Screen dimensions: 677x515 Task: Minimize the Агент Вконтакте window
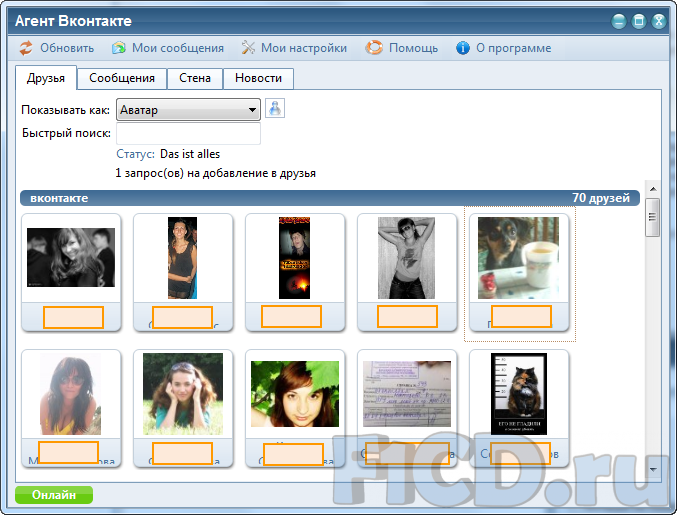619,21
